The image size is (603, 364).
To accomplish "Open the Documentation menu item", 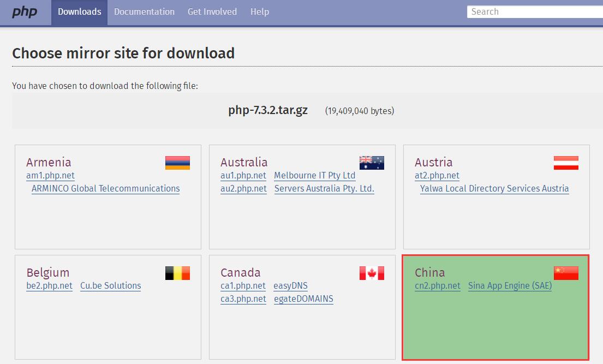I will coord(144,12).
